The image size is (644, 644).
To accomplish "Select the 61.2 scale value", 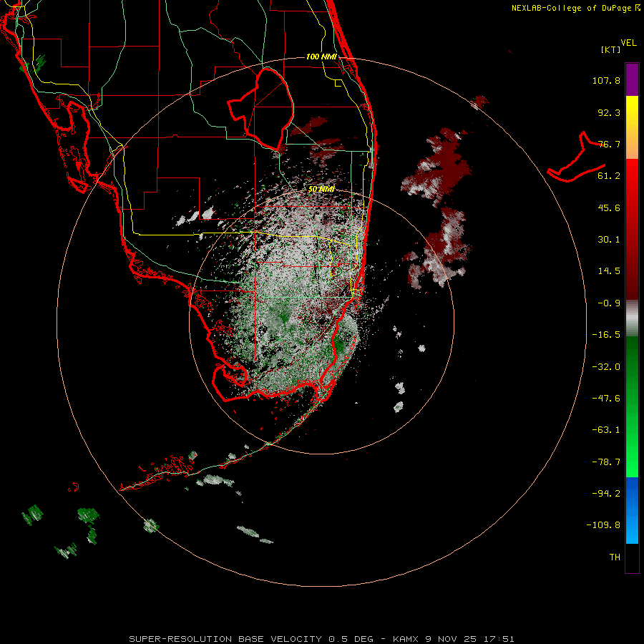I will [609, 176].
